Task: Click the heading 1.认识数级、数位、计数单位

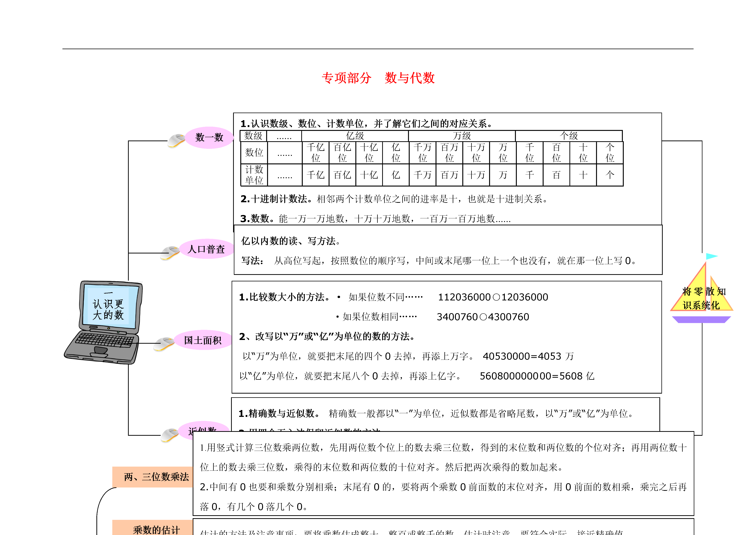Action: point(367,124)
